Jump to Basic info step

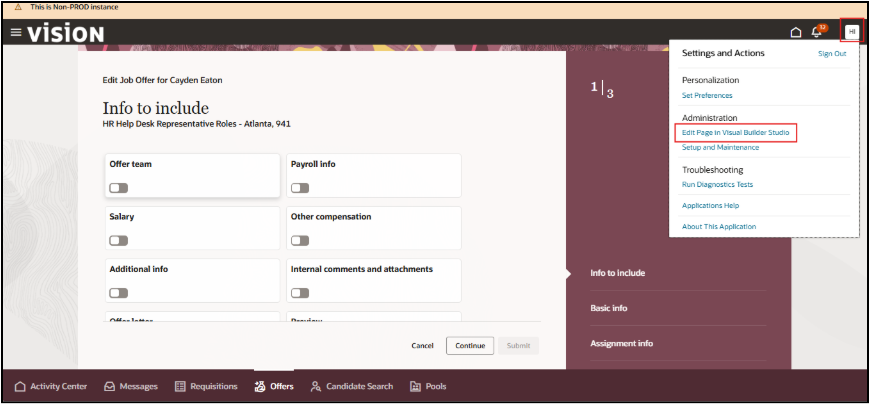coord(609,308)
